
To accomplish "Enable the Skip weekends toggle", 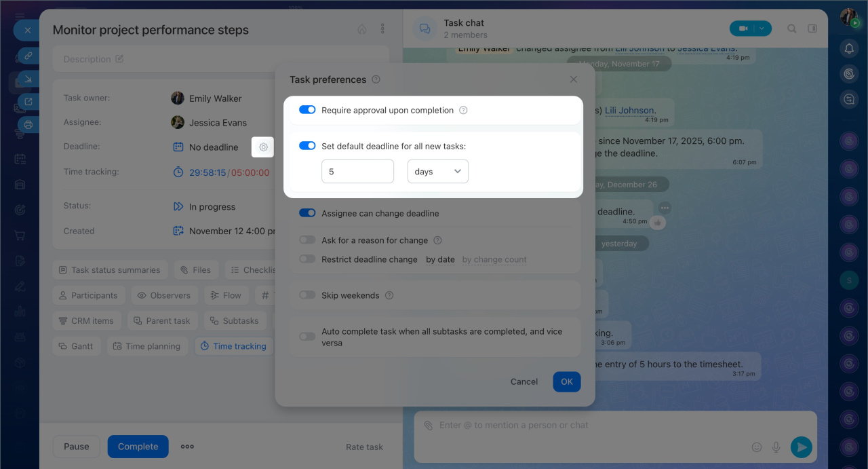I will [307, 295].
